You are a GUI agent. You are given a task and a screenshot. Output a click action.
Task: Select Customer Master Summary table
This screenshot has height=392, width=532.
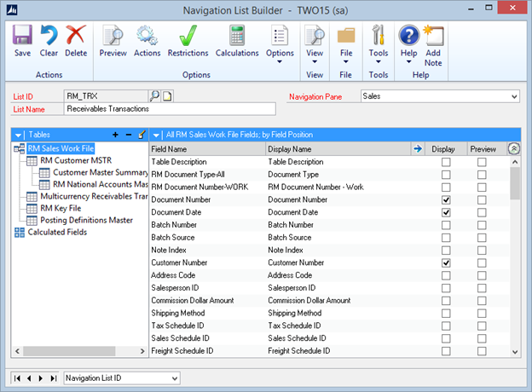pyautogui.click(x=101, y=172)
